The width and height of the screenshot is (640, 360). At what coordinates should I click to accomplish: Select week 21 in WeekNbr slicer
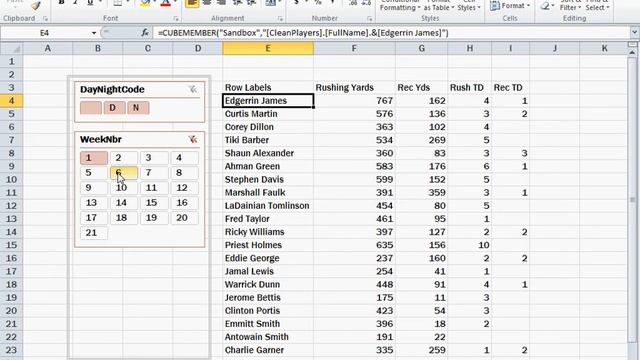(x=94, y=233)
